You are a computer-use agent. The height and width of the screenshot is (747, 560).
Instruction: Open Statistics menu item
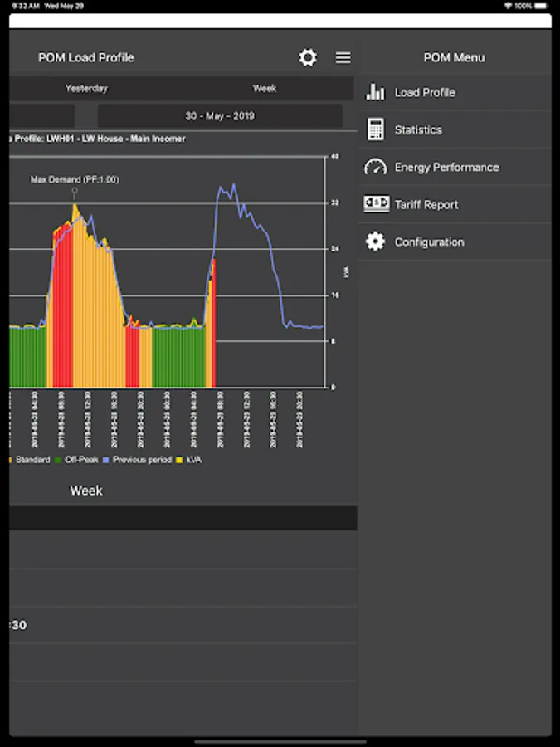[x=455, y=129]
